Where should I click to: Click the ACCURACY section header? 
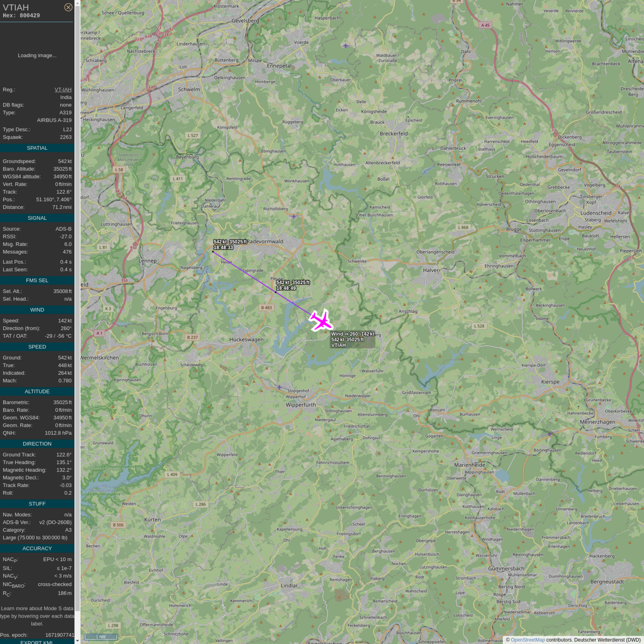[37, 548]
